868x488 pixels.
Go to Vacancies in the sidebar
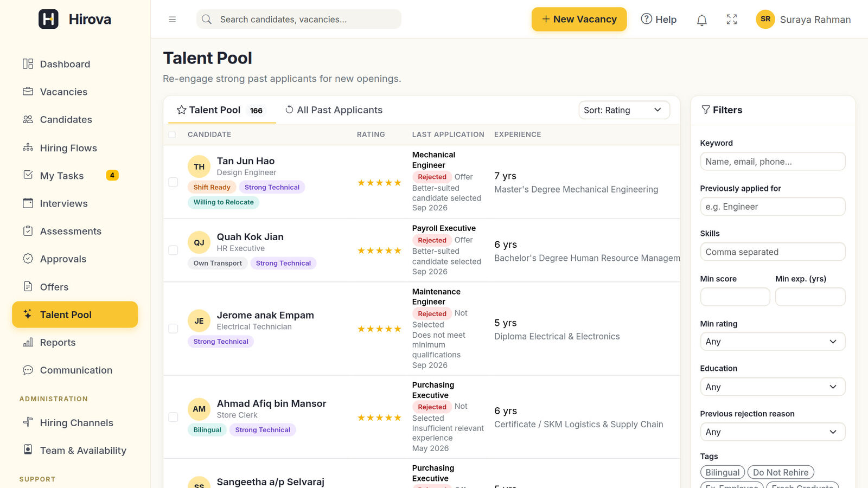coord(75,92)
